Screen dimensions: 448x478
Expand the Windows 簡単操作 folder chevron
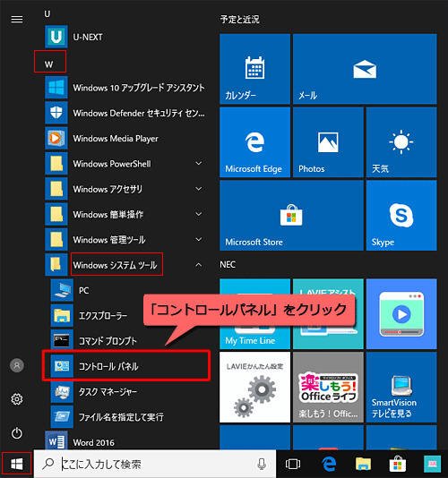[x=198, y=214]
